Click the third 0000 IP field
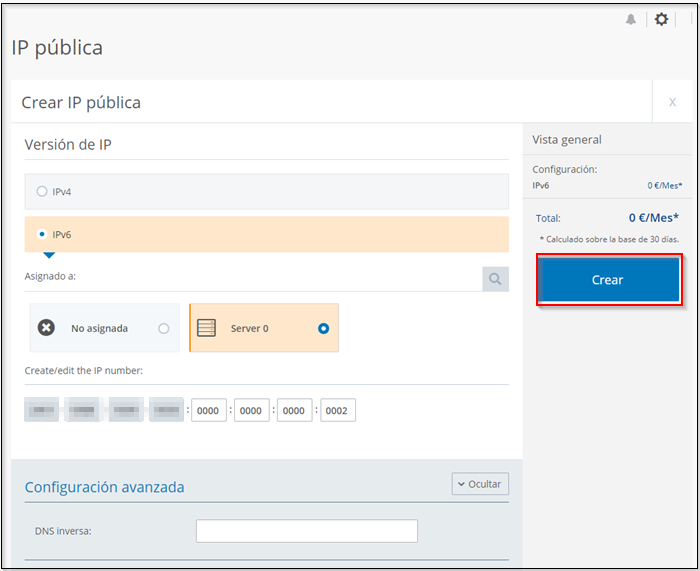Image resolution: width=700 pixels, height=571 pixels. 294,410
